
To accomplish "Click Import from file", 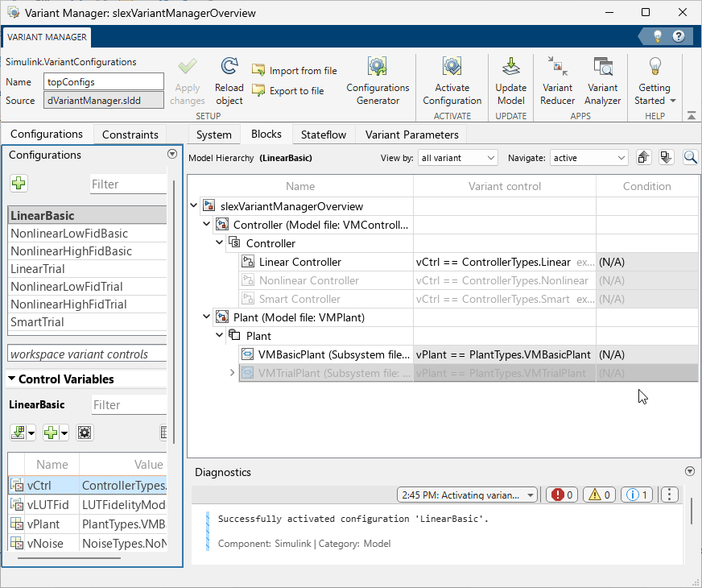I will (x=294, y=70).
